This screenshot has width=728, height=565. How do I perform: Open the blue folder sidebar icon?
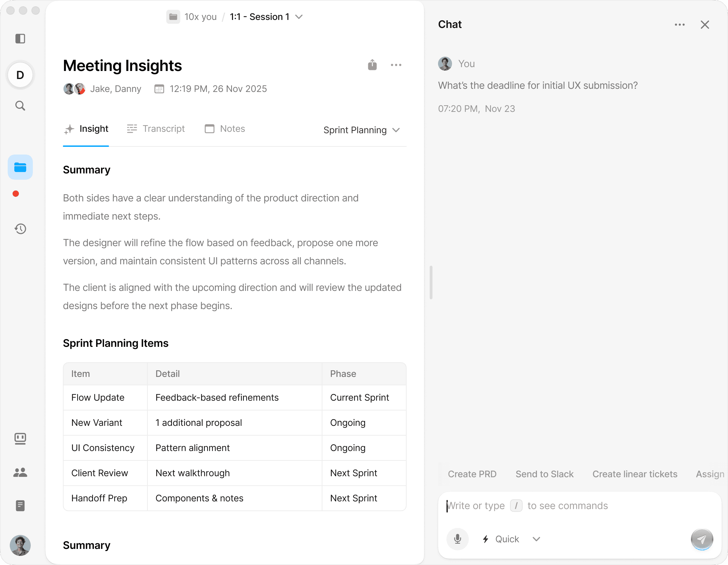pyautogui.click(x=20, y=167)
